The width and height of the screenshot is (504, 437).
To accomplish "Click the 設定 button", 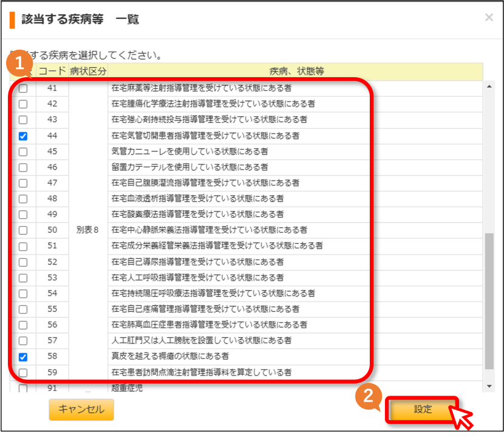I will (x=423, y=409).
